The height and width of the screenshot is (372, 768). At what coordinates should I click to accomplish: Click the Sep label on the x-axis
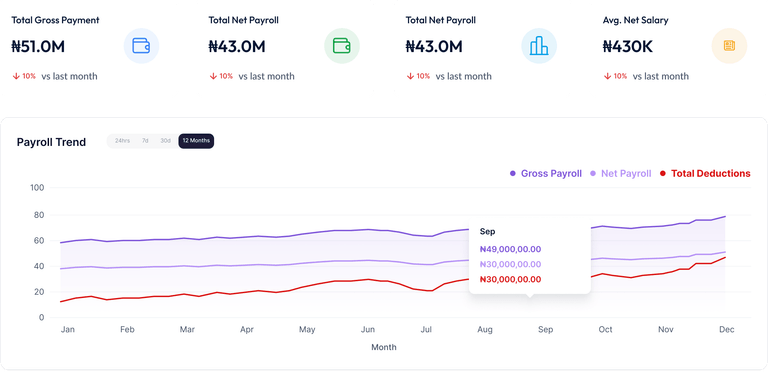(546, 329)
